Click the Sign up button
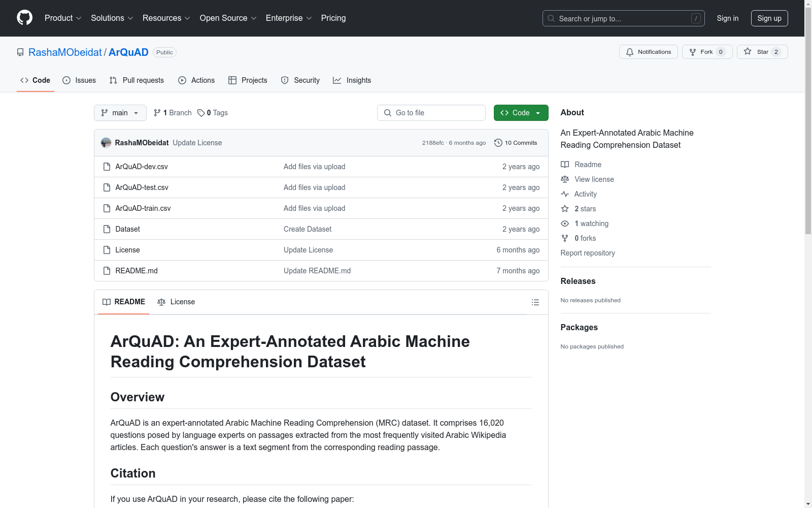This screenshot has width=812, height=508. coord(769,18)
